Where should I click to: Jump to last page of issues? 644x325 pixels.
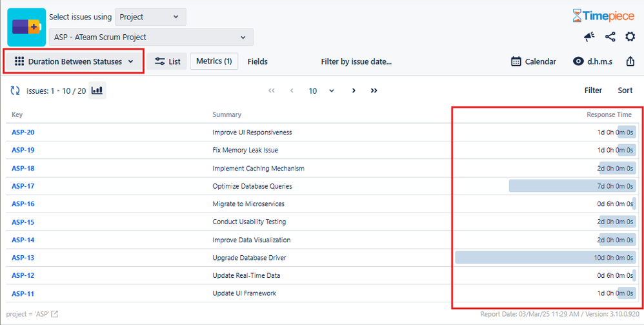point(374,90)
